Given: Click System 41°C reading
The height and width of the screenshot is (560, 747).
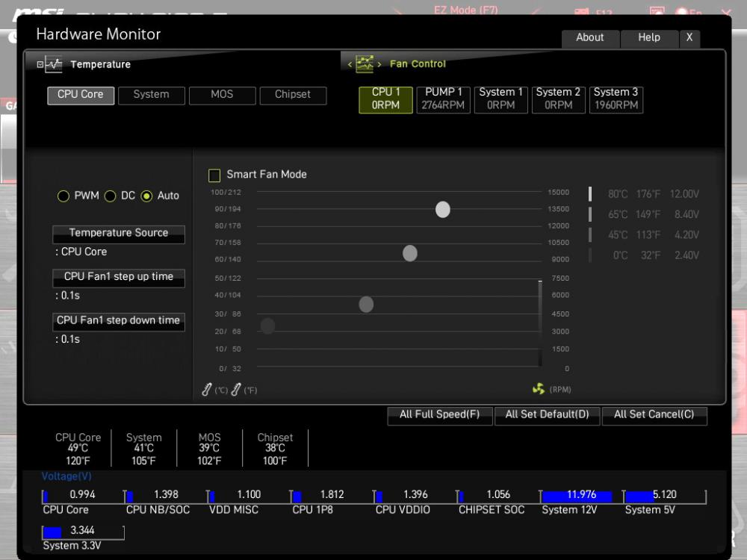Looking at the screenshot, I should pos(144,449).
